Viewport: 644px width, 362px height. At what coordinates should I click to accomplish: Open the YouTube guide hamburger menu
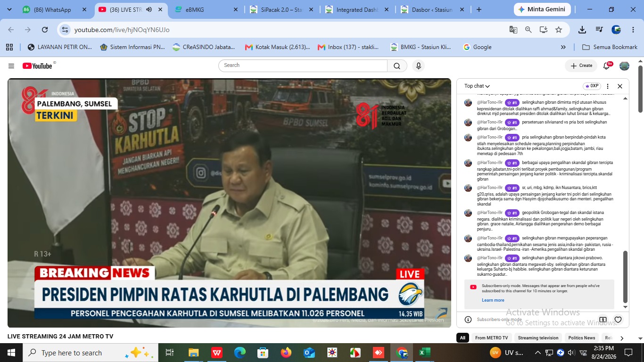[x=11, y=66]
